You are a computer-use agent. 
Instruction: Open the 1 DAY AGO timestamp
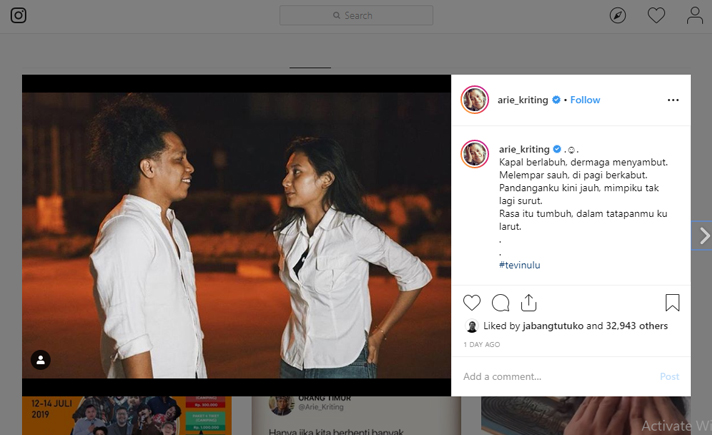[x=482, y=345]
